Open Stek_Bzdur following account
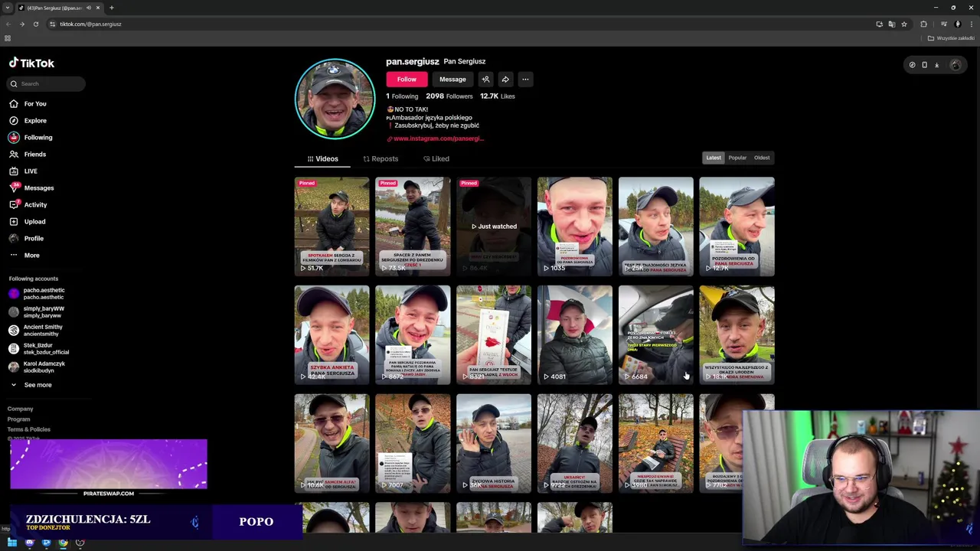 [x=38, y=348]
